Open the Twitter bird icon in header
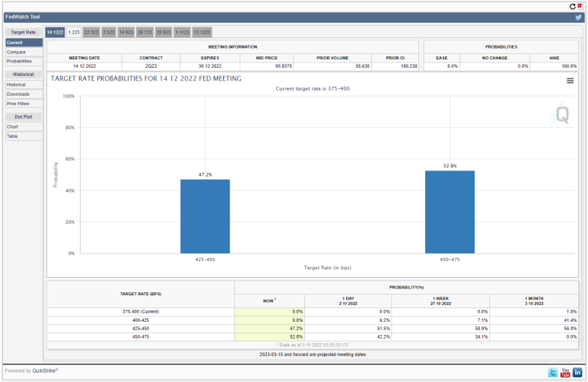This screenshot has height=382, width=588. pos(579,18)
